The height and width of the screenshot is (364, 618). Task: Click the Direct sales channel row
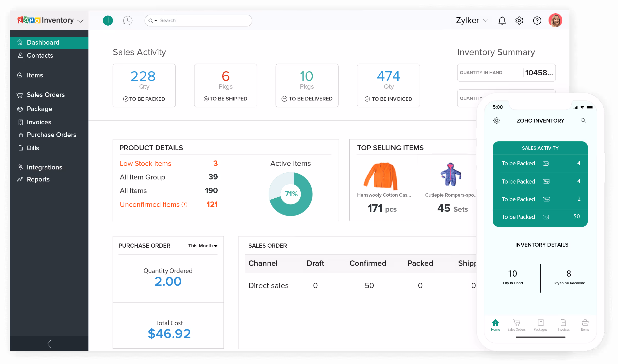[361, 286]
